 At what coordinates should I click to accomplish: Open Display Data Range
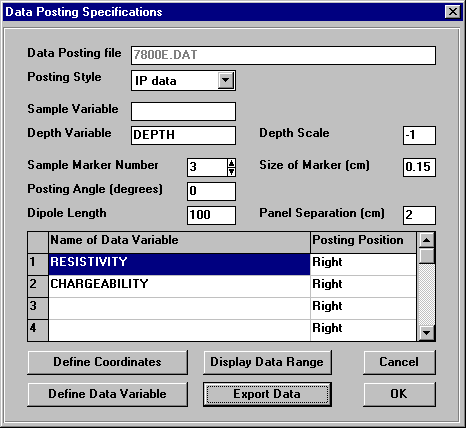(x=267, y=362)
